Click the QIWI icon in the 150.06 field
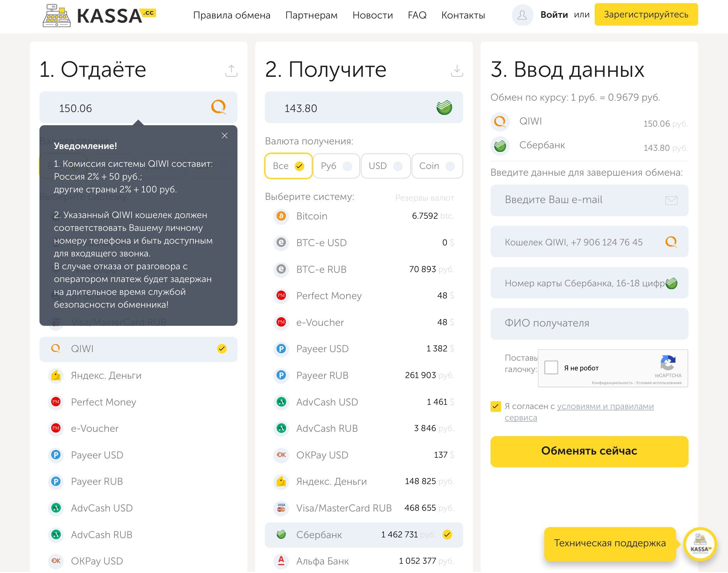 point(219,107)
